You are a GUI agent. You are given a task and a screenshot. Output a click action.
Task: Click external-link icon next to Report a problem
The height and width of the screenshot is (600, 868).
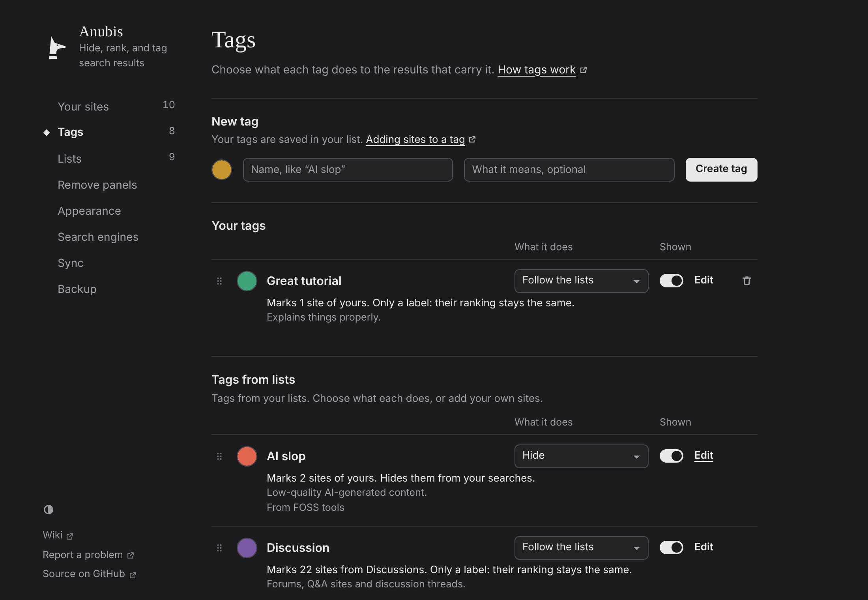[x=131, y=555]
